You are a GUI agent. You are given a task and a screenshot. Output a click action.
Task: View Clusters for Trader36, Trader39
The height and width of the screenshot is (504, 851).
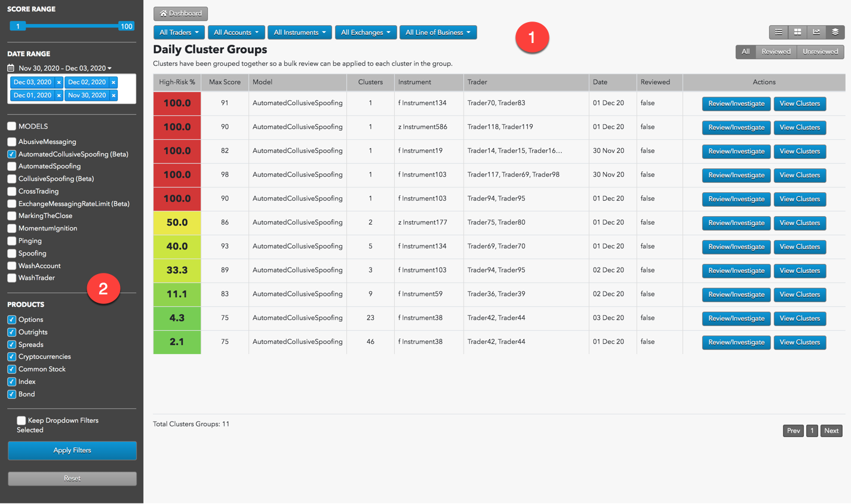click(x=800, y=294)
